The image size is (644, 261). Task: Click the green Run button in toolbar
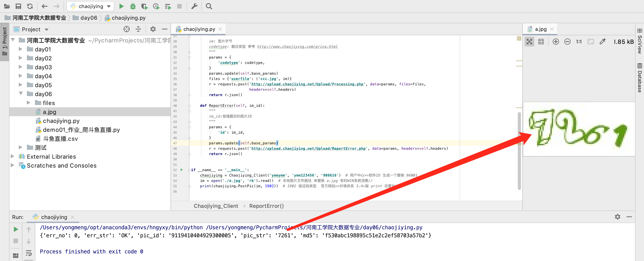(122, 6)
